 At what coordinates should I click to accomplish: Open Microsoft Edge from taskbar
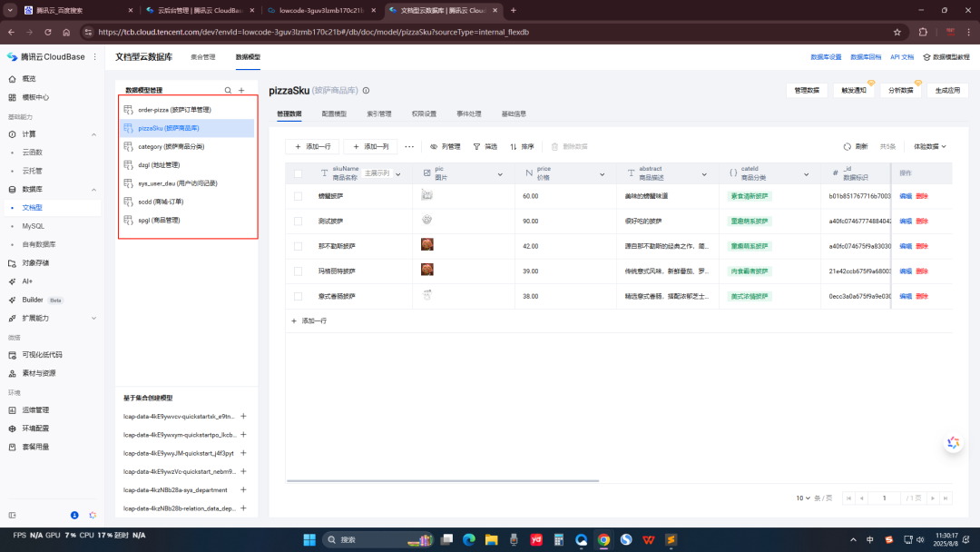(469, 540)
